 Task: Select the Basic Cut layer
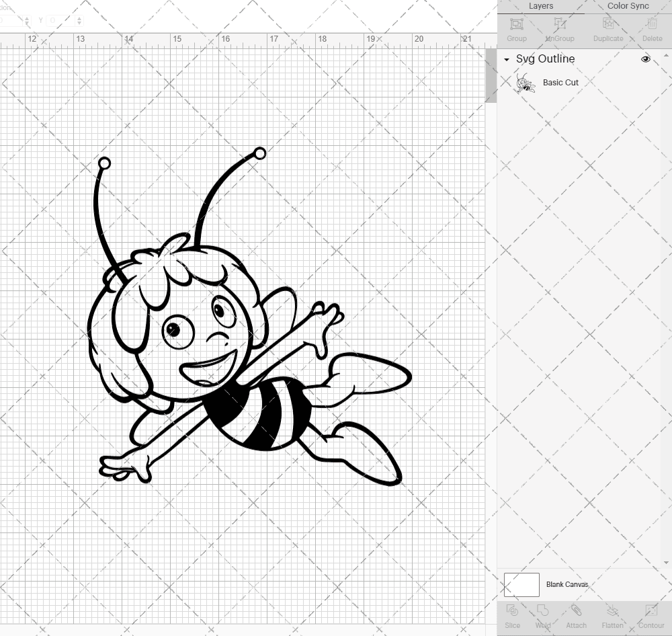click(x=560, y=83)
